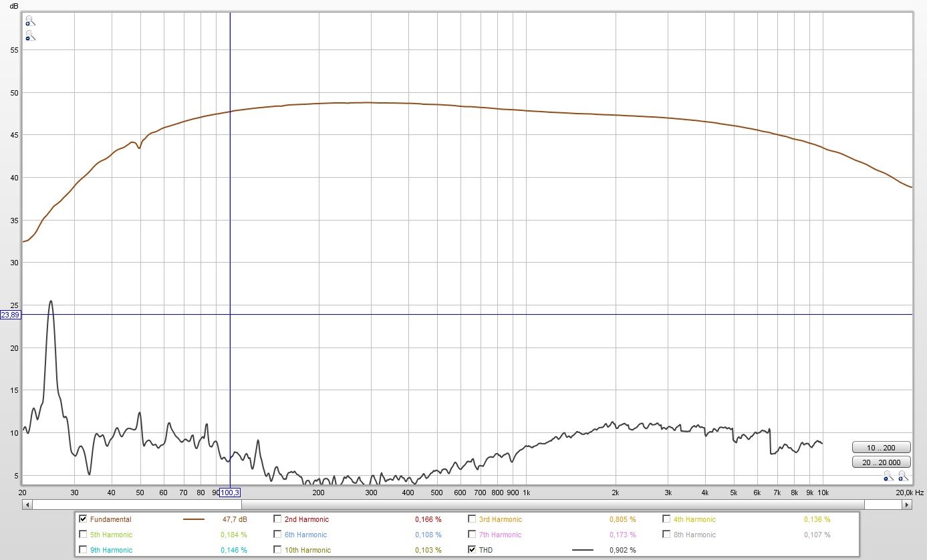Zoom in the frequency axis with magnifier
This screenshot has height=560, width=927.
coord(903,476)
